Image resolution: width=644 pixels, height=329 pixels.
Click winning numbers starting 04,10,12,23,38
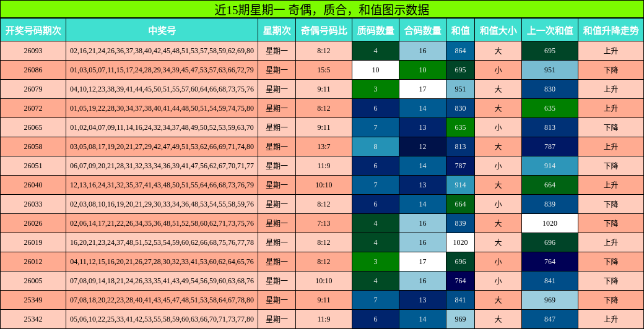[x=162, y=89]
